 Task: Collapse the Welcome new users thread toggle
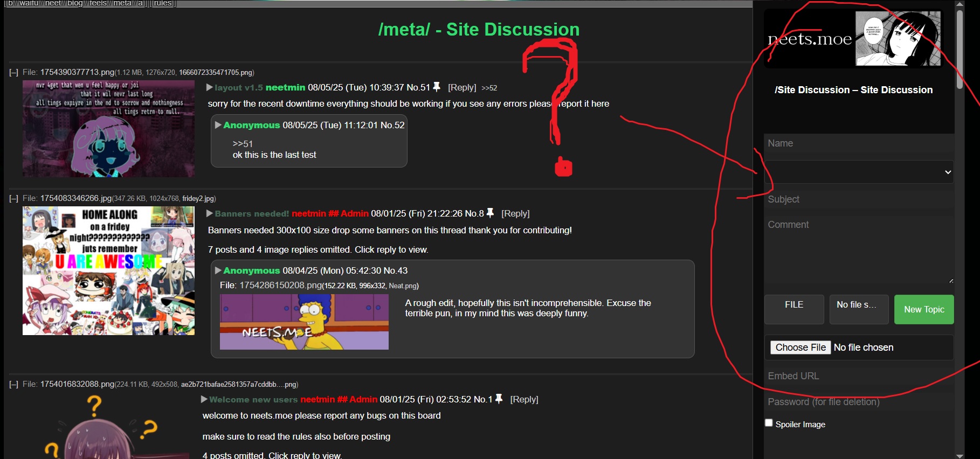[13, 384]
